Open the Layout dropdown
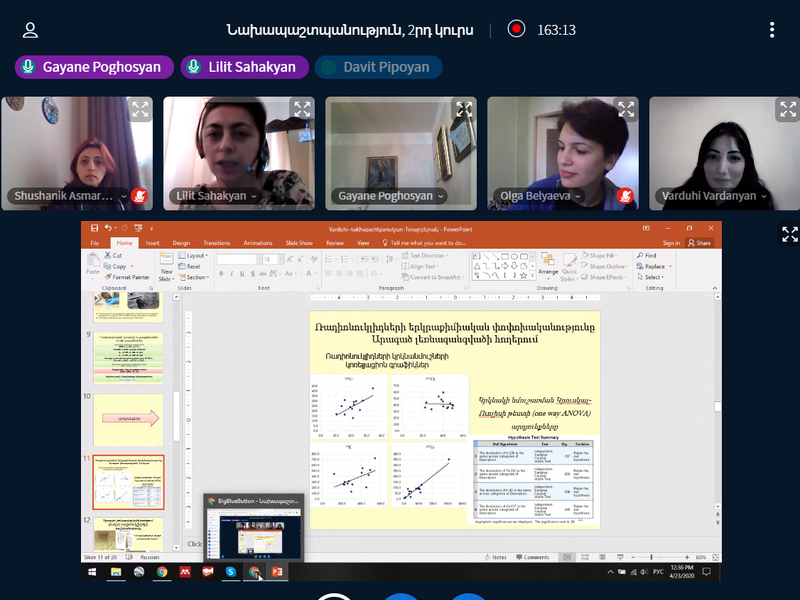800x600 pixels. click(x=193, y=256)
